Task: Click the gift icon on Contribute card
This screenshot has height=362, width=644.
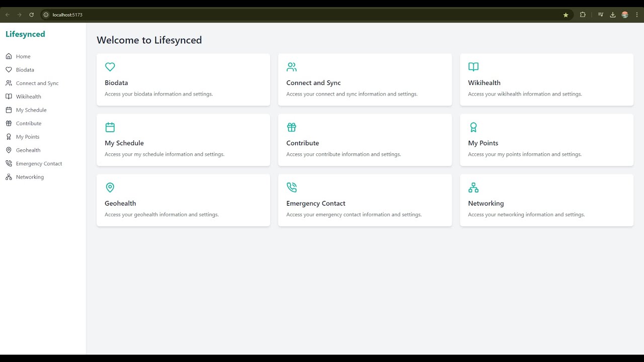Action: pyautogui.click(x=291, y=127)
